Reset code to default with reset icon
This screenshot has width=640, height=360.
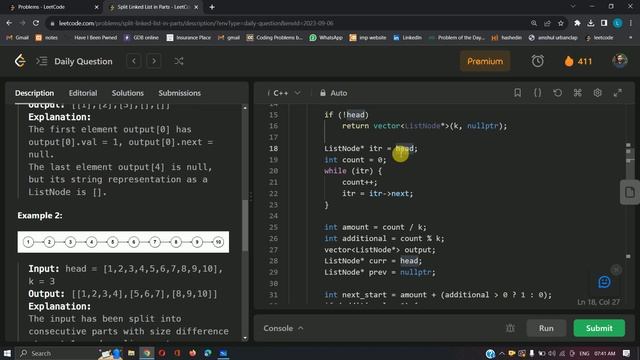point(557,93)
